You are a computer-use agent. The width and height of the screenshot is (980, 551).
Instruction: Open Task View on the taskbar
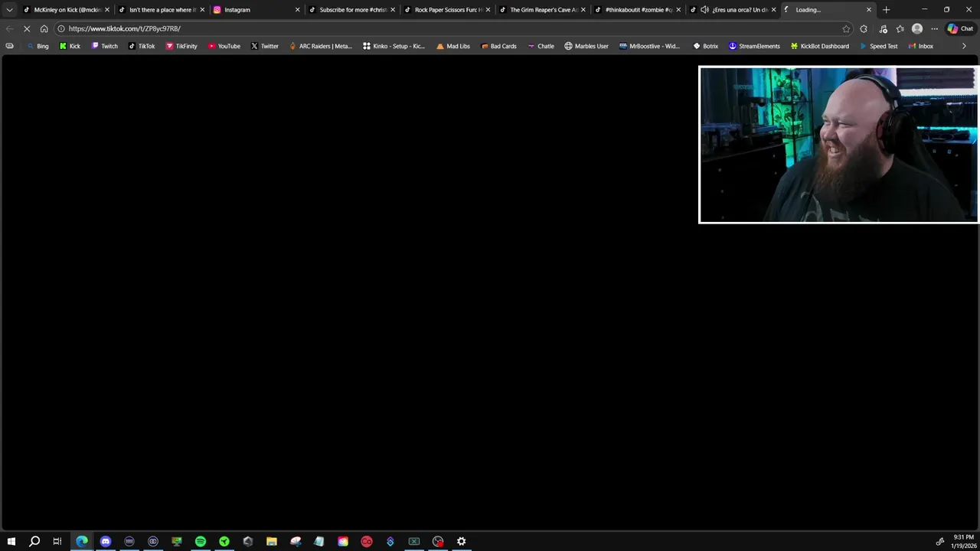tap(57, 541)
